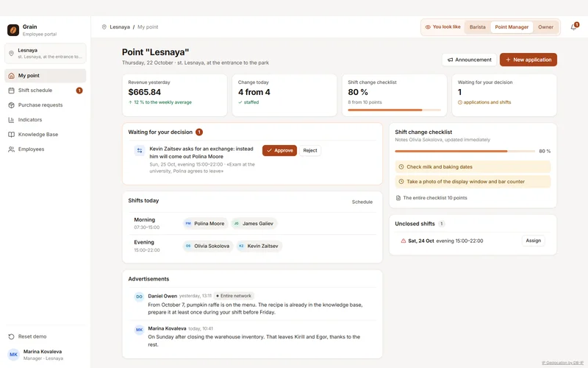Open The entire checklist 10 points link
The image size is (588, 368).
click(431, 198)
